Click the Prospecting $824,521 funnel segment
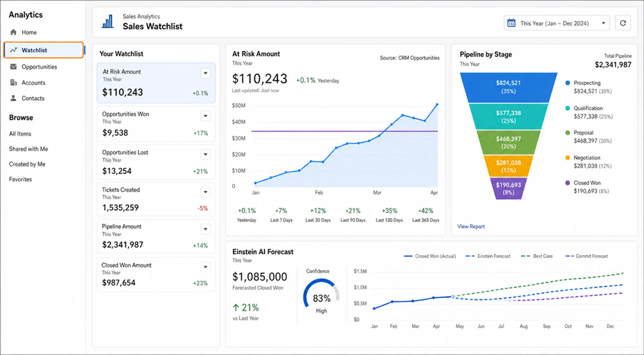The height and width of the screenshot is (355, 644). point(508,87)
